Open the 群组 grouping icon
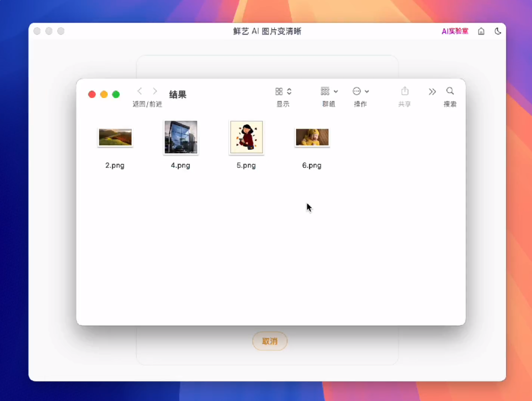 (x=325, y=91)
